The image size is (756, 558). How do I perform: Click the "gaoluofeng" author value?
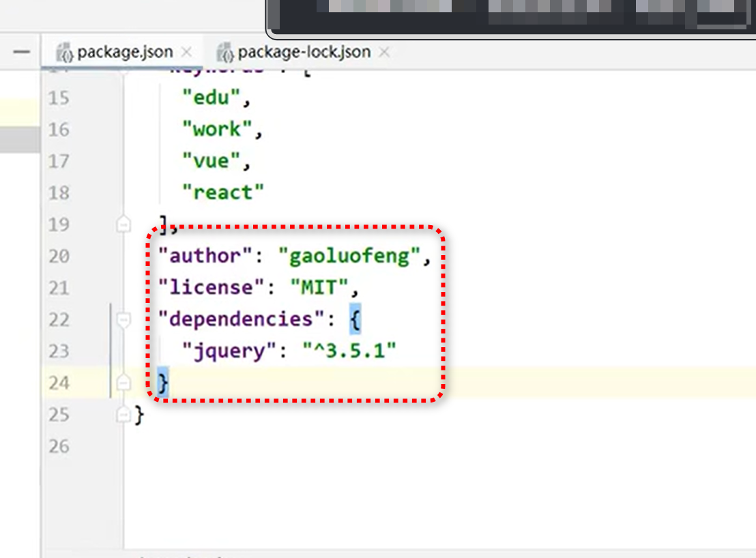[349, 256]
